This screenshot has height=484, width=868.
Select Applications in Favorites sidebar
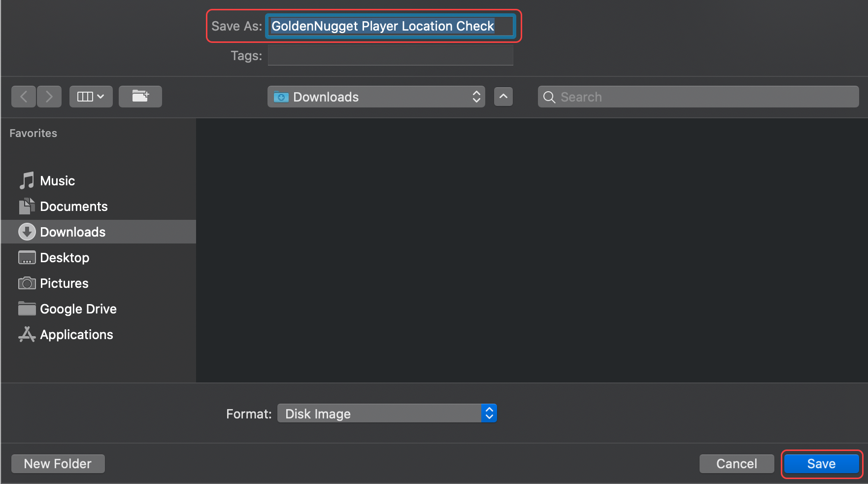point(99,335)
